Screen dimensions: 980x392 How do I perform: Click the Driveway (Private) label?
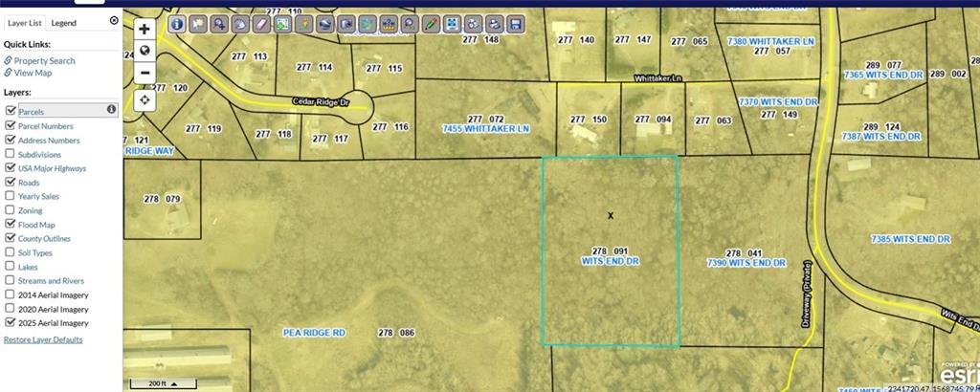tap(807, 293)
